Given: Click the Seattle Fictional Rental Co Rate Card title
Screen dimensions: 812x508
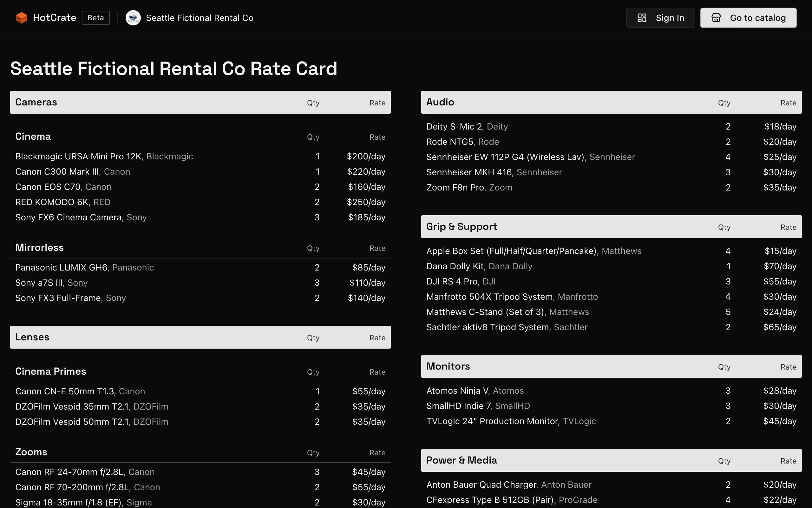Looking at the screenshot, I should coord(174,69).
